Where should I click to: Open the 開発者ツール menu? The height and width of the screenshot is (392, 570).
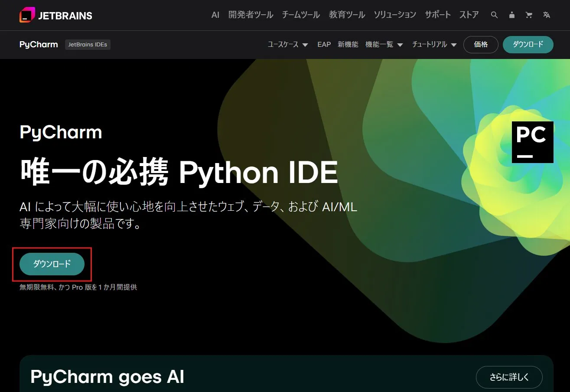pos(251,15)
